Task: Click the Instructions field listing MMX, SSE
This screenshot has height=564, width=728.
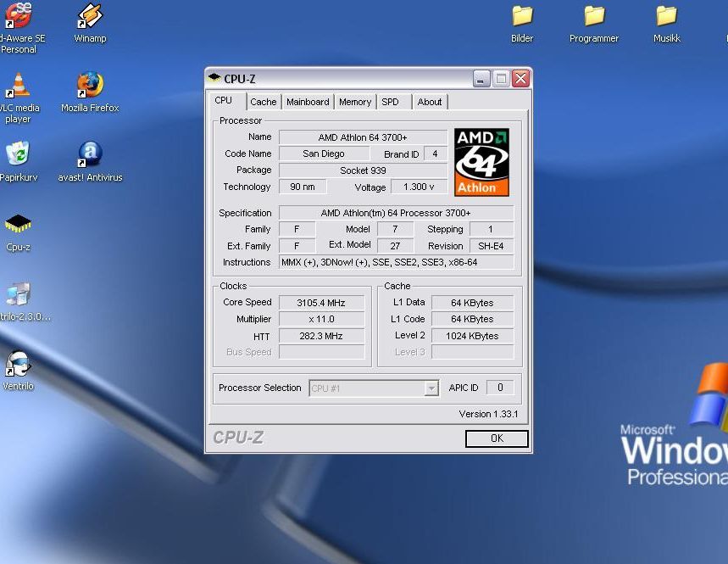Action: (396, 262)
